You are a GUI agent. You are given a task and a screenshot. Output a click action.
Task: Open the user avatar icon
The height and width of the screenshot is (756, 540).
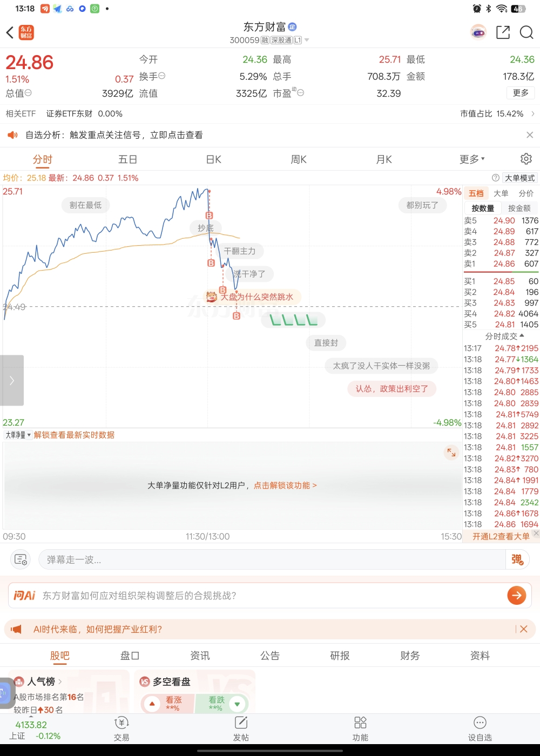coord(478,32)
